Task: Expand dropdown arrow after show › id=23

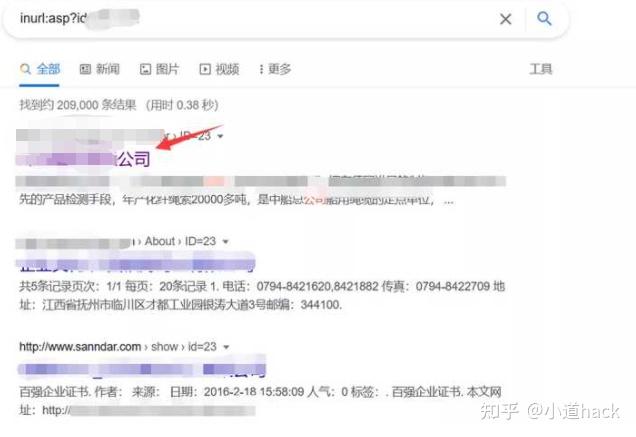Action: click(226, 347)
